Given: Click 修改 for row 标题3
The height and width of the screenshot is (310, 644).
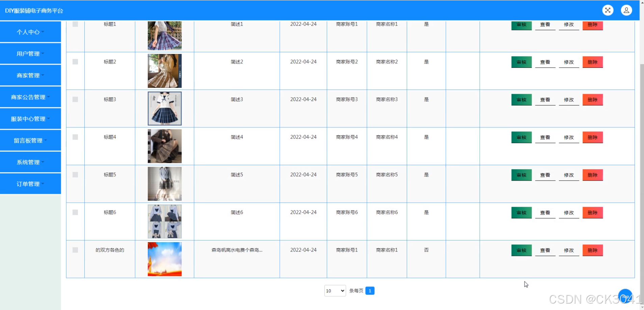Looking at the screenshot, I should (569, 100).
